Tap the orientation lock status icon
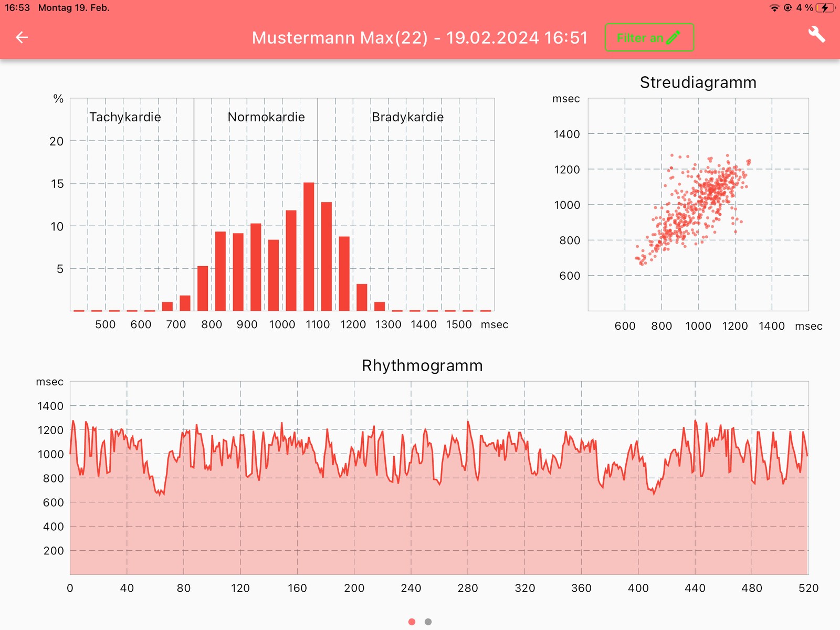The width and height of the screenshot is (840, 630). coord(788,8)
